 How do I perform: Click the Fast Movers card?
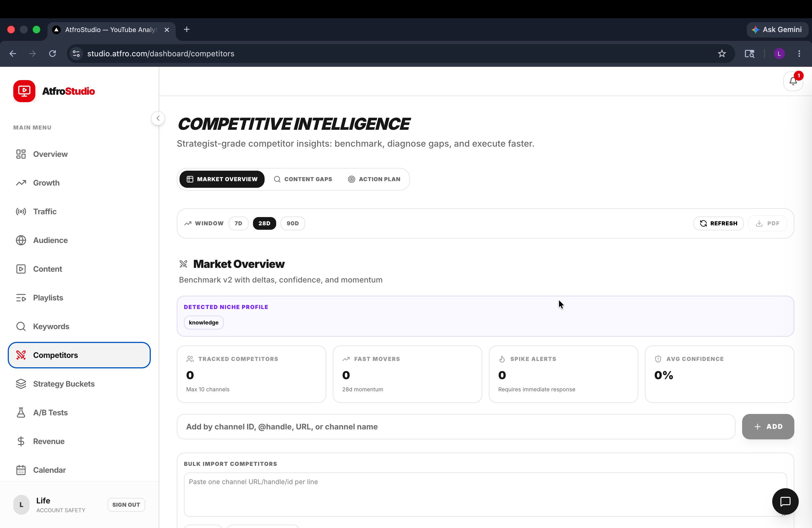tap(407, 374)
